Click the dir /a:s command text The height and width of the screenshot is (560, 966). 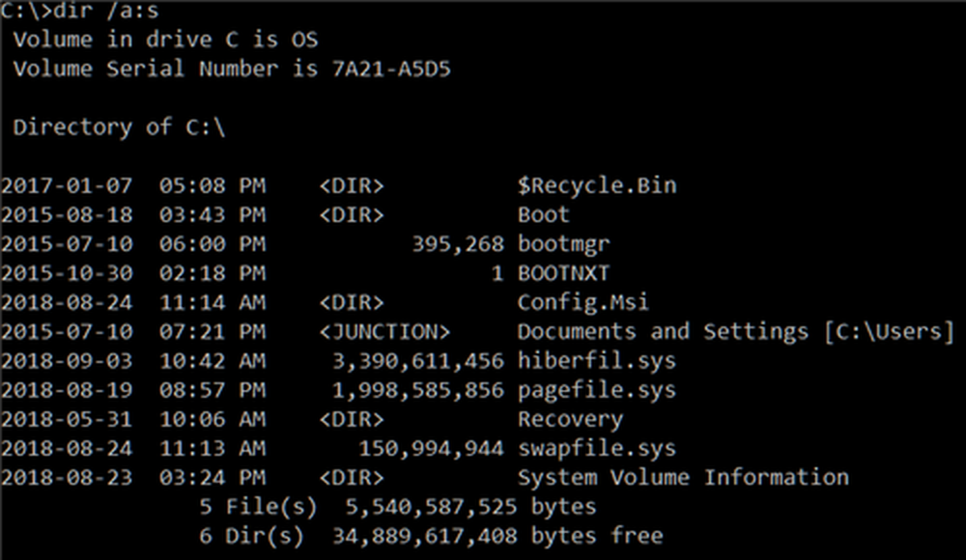pos(106,11)
